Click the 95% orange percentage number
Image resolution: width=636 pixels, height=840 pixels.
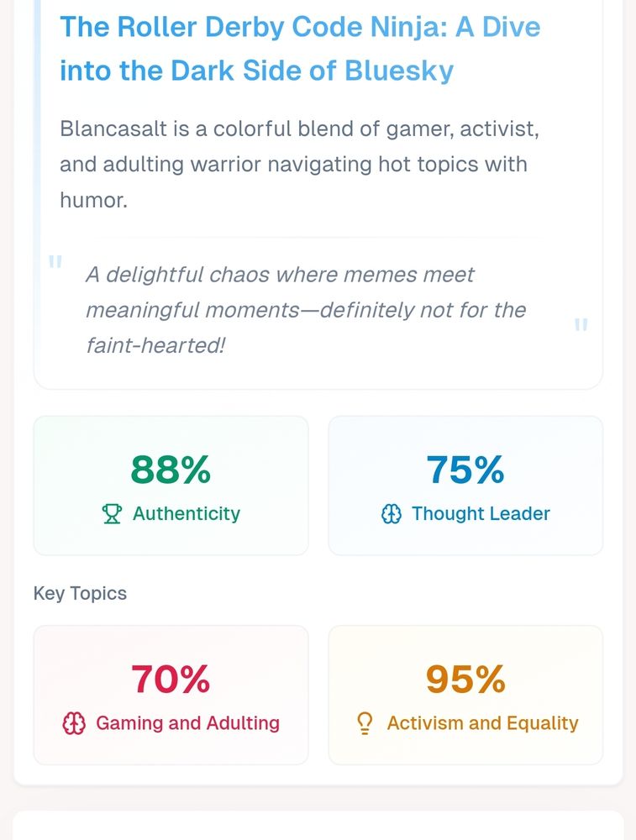coord(465,679)
